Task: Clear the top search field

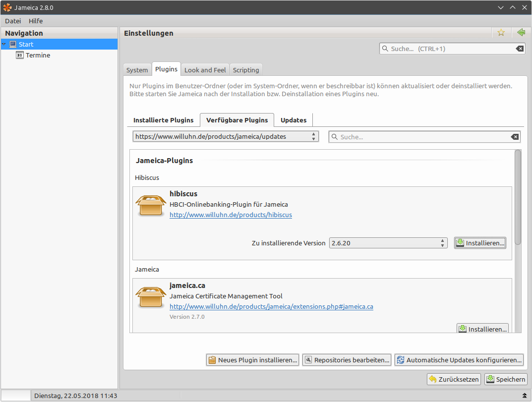Action: (520, 49)
